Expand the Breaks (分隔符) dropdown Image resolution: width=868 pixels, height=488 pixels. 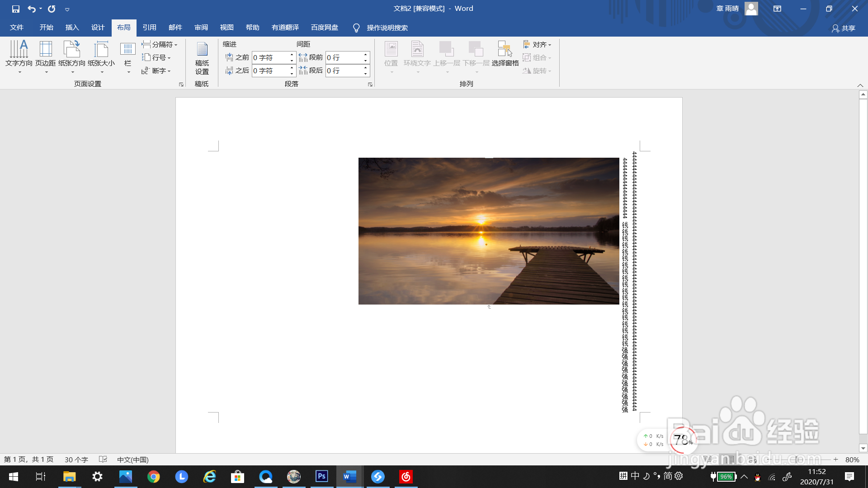(x=160, y=44)
